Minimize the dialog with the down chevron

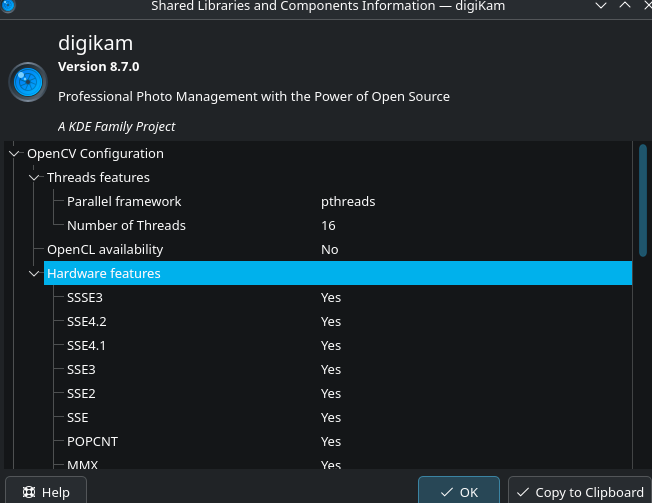pos(601,5)
